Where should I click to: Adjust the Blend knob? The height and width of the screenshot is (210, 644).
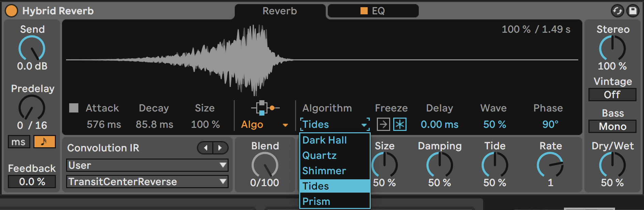point(265,165)
